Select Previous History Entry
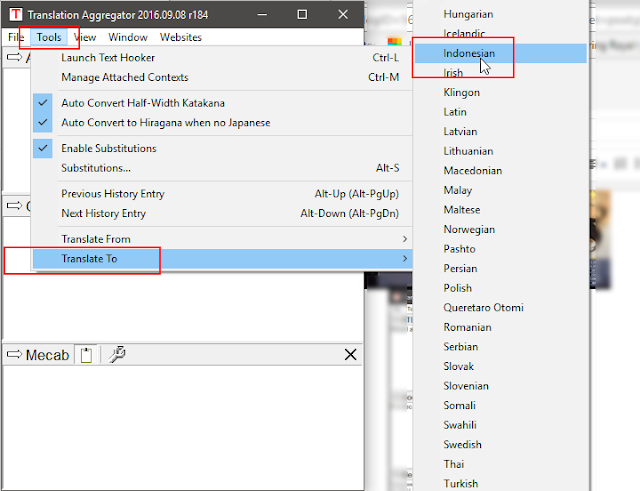The height and width of the screenshot is (491, 640). 222,193
